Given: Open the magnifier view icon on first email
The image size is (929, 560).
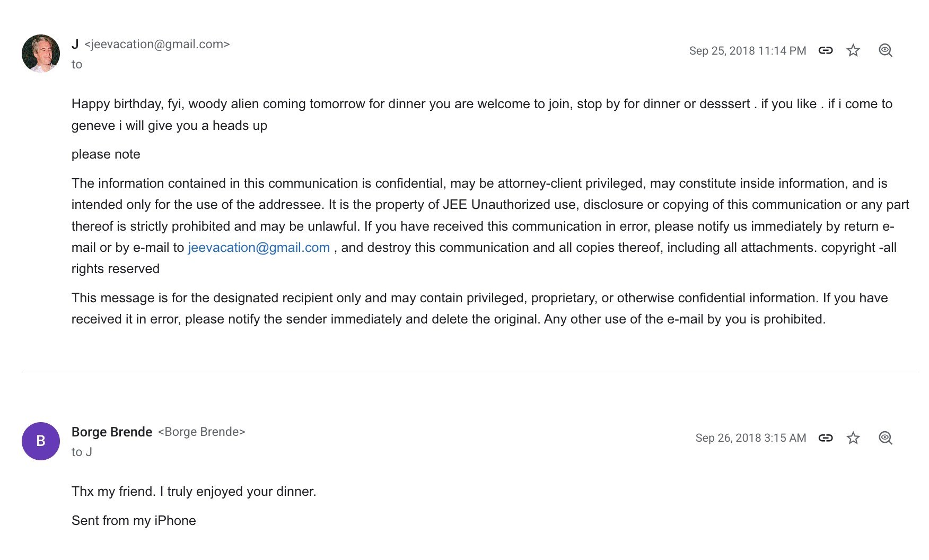Looking at the screenshot, I should tap(886, 50).
